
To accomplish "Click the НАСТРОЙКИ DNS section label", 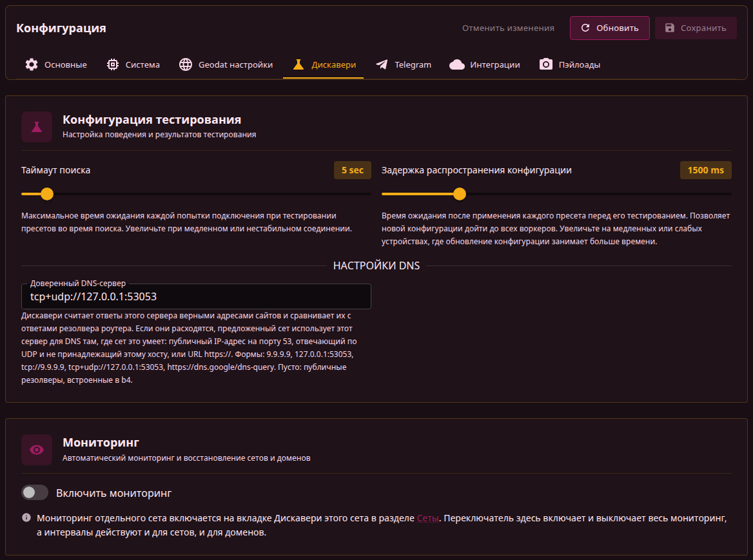I will (376, 266).
